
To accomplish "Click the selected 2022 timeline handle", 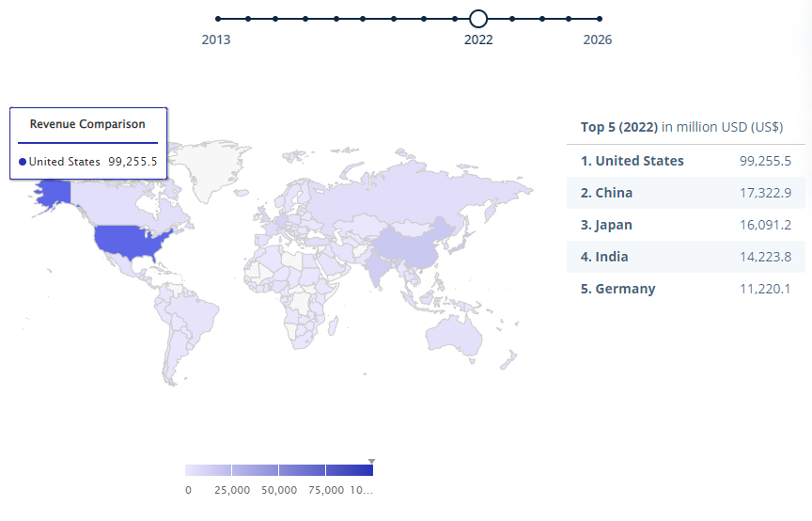I will [478, 18].
